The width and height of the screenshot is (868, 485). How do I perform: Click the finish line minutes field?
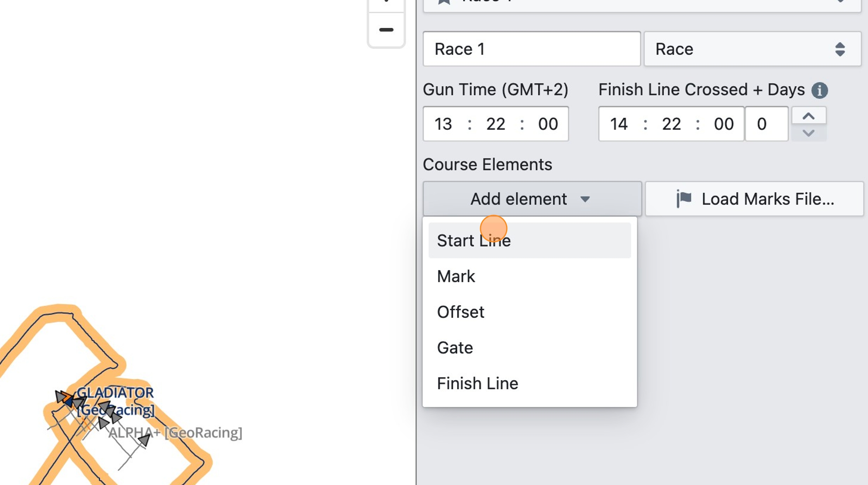coord(671,124)
